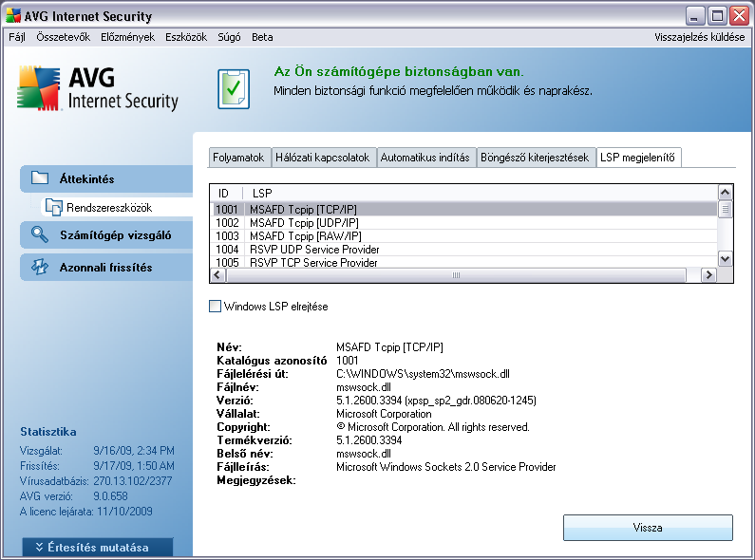Image resolution: width=755 pixels, height=560 pixels.
Task: Tick the Windows LSP elrejtése checkbox
Action: [215, 306]
